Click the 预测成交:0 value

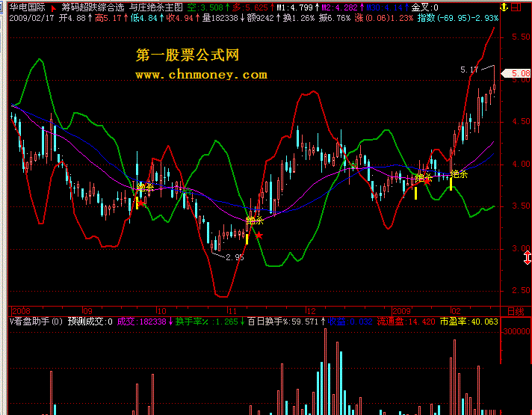90,322
